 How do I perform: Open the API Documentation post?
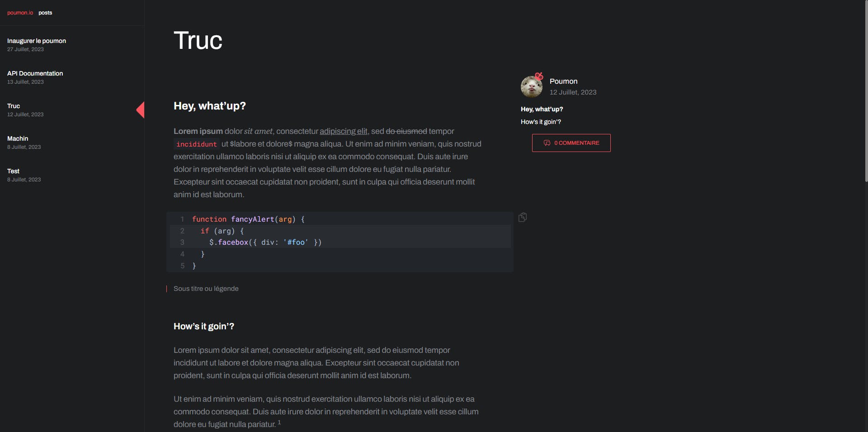(35, 73)
